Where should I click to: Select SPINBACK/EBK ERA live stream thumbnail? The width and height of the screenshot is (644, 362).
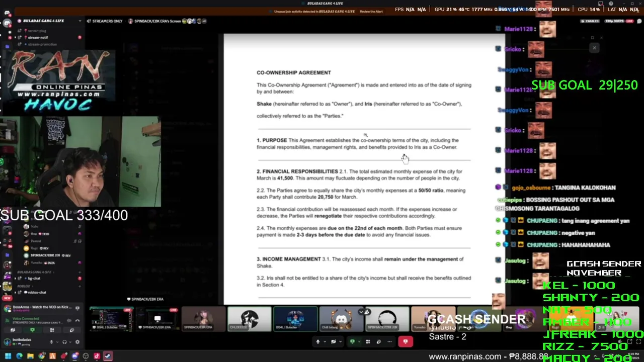[157, 319]
